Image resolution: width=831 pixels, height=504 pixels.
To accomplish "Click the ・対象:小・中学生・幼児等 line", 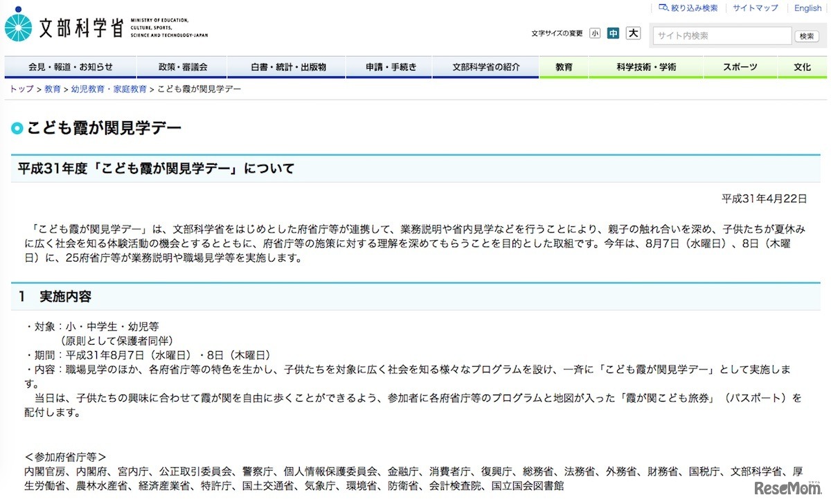I will click(93, 327).
